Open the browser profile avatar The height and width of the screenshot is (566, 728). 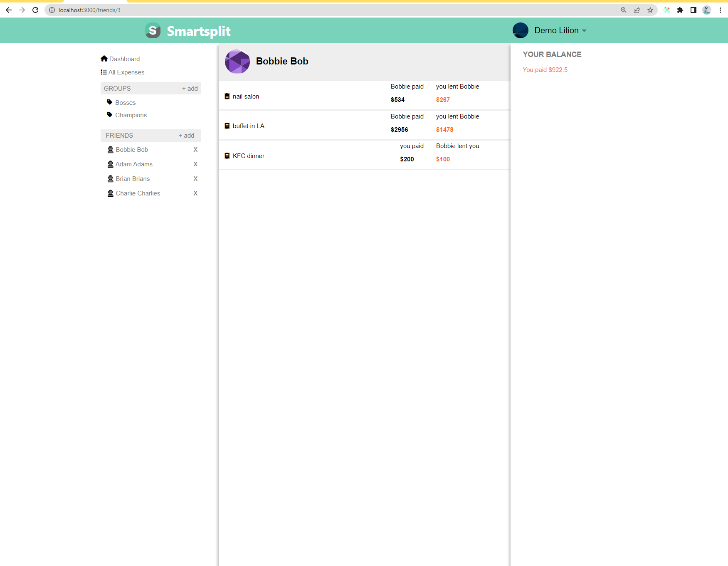[707, 10]
